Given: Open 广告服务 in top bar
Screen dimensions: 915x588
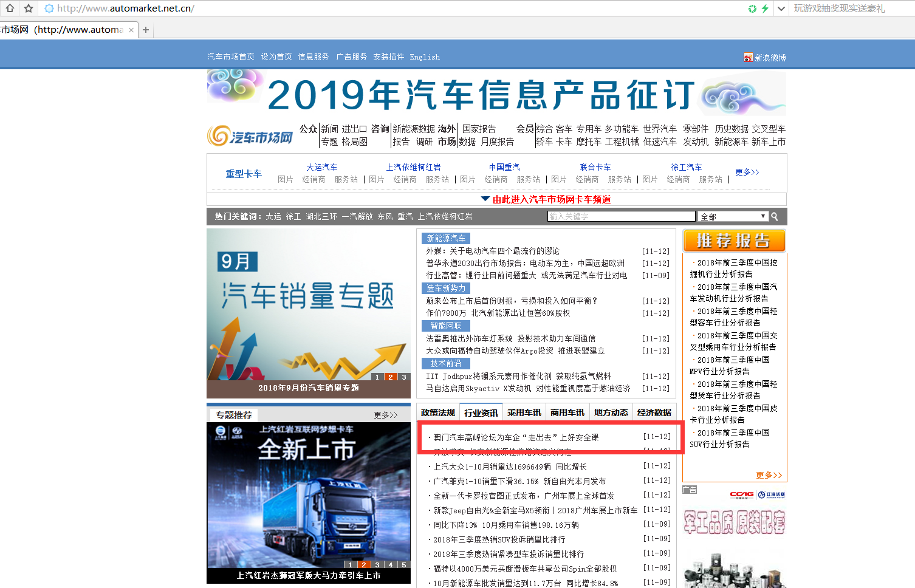Looking at the screenshot, I should tap(352, 56).
